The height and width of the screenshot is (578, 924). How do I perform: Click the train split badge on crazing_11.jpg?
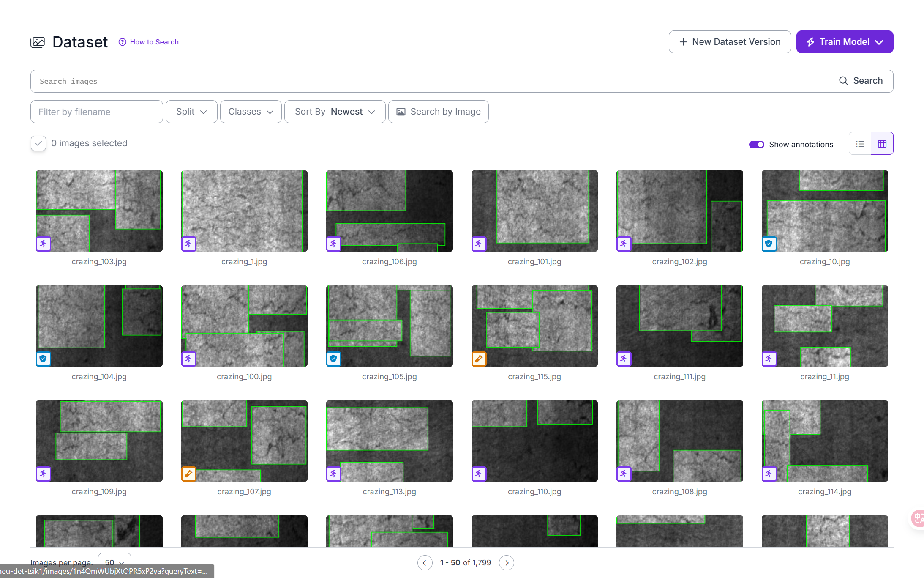769,359
